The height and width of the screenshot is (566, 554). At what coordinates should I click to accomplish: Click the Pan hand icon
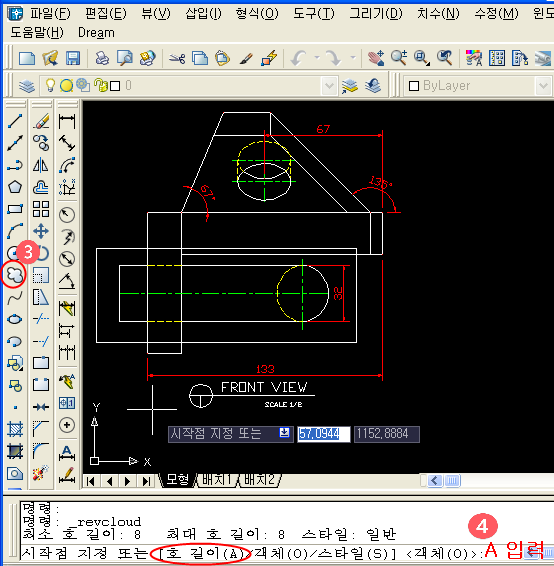point(376,58)
